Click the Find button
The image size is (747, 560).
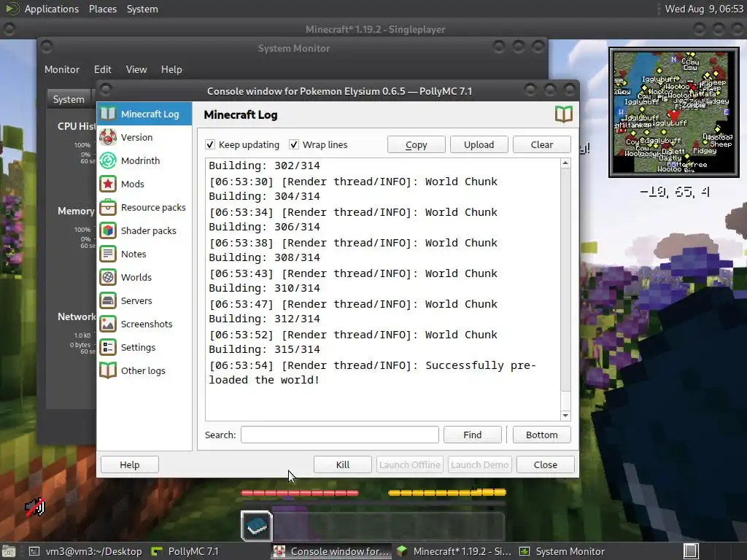[473, 435]
